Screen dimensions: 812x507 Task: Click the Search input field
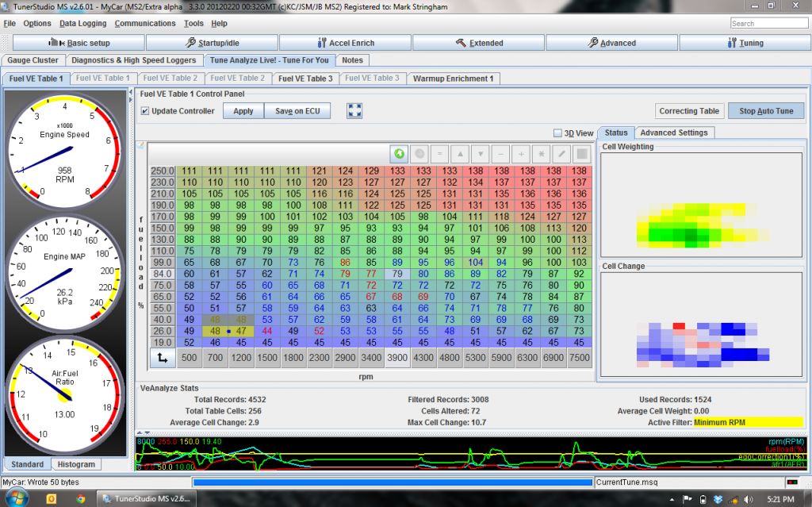pyautogui.click(x=768, y=23)
